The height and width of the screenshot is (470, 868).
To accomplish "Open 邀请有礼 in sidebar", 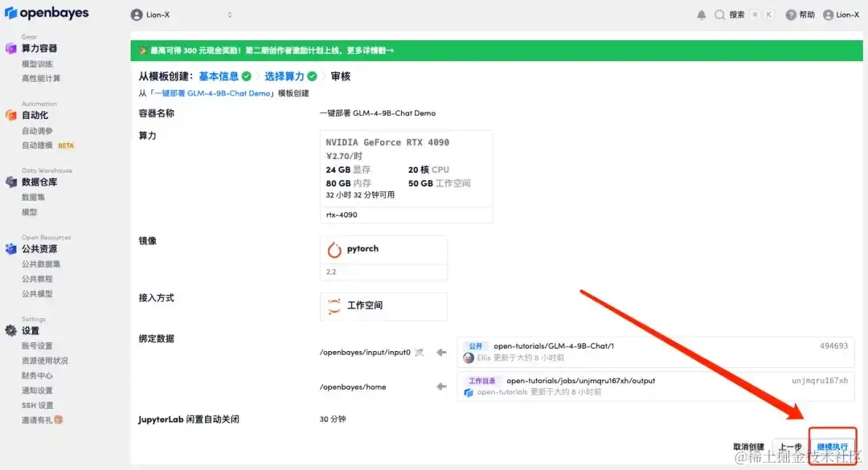I will (x=37, y=419).
